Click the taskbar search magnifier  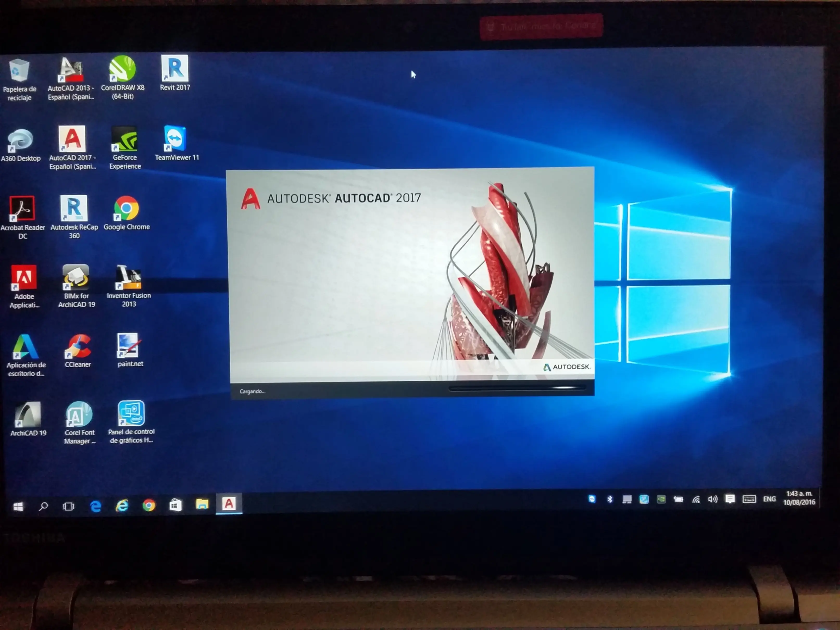tap(43, 506)
